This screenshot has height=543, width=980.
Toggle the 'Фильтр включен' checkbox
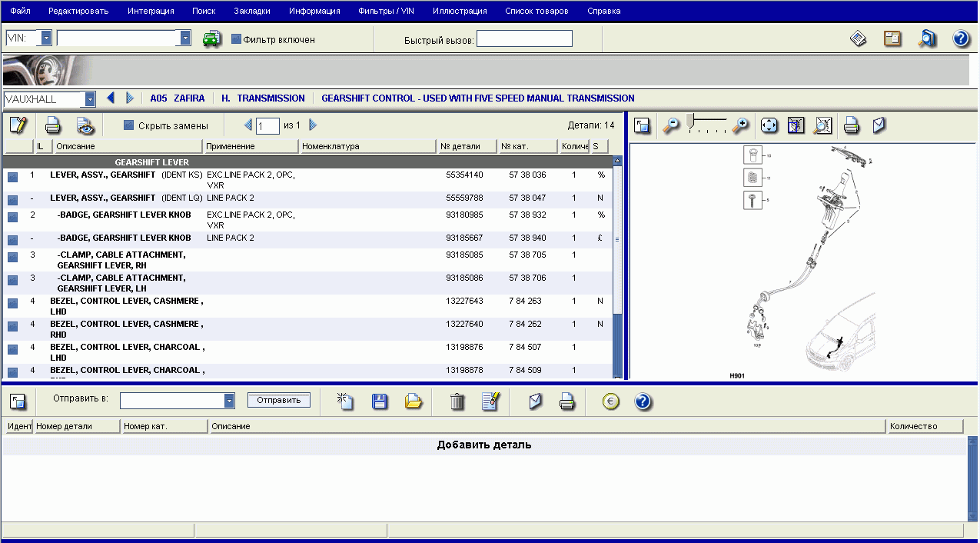click(x=237, y=39)
